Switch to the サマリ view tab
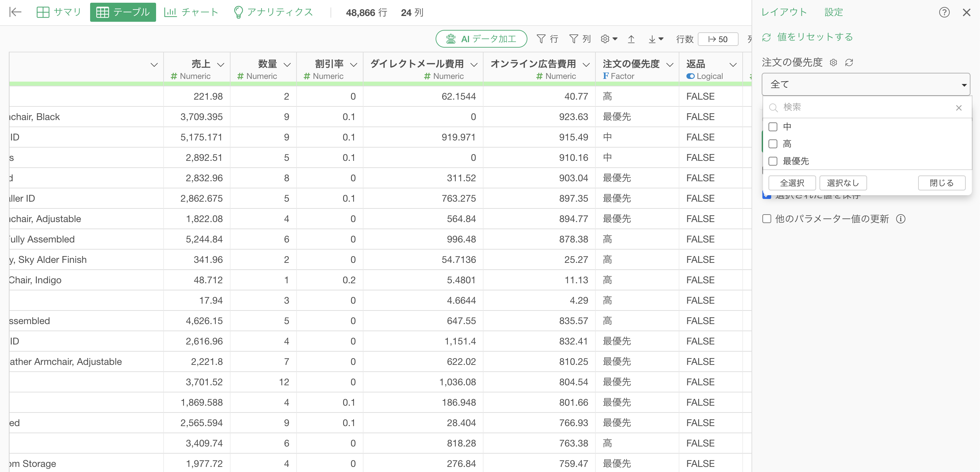Viewport: 980px width, 472px height. click(59, 12)
